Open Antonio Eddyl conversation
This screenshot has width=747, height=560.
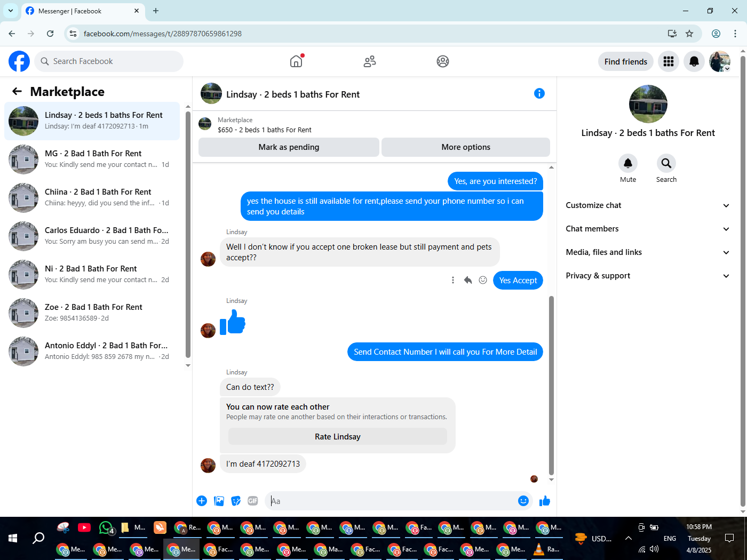tap(92, 351)
